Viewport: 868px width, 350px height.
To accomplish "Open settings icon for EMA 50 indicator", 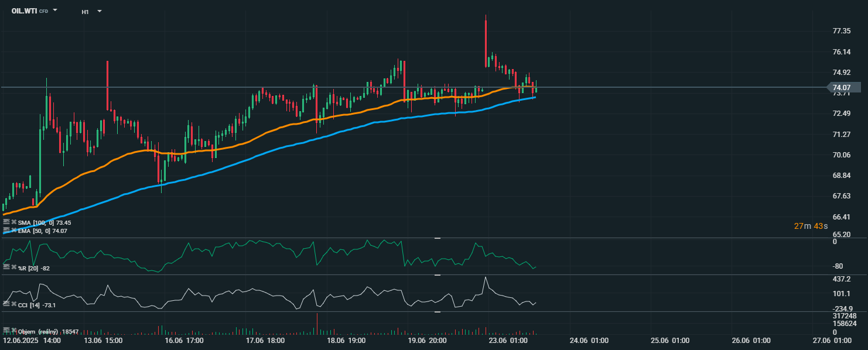I will (6, 231).
